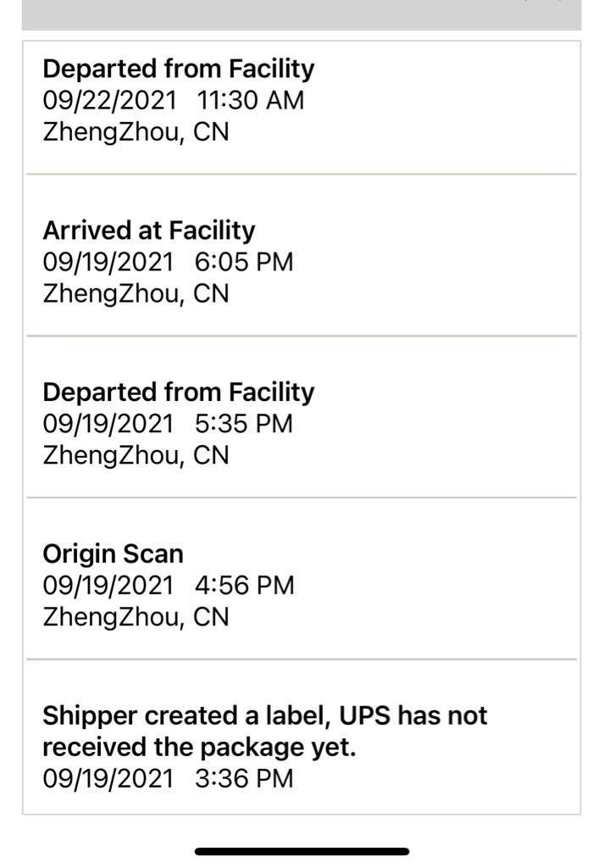
Task: Tap the 09/19/2021 3:36 PM timestamp
Action: click(168, 779)
